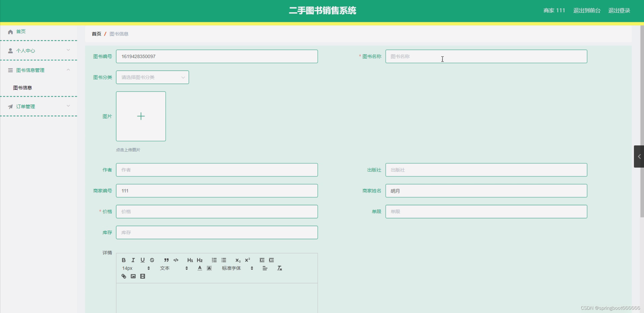
Task: Click the 退出登录 link
Action: tap(619, 11)
